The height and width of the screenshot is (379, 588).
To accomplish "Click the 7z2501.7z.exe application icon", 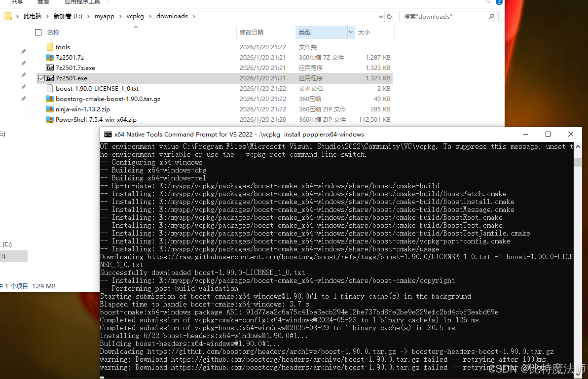I will (x=50, y=68).
